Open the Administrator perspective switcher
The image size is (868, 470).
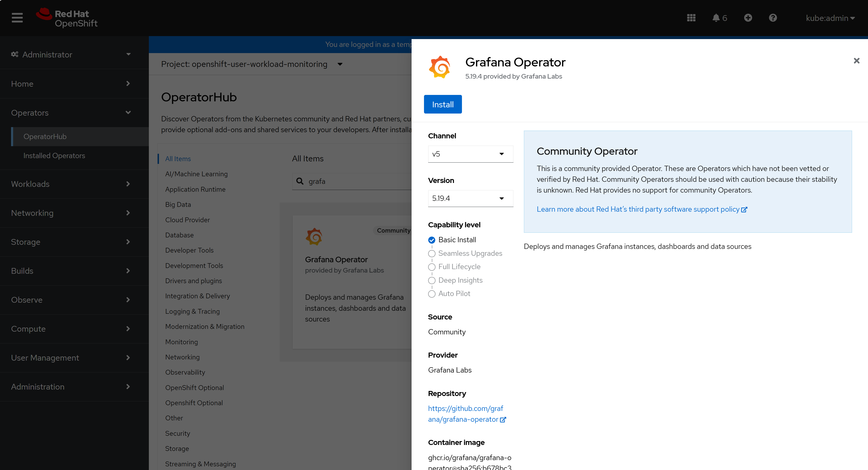pos(71,54)
